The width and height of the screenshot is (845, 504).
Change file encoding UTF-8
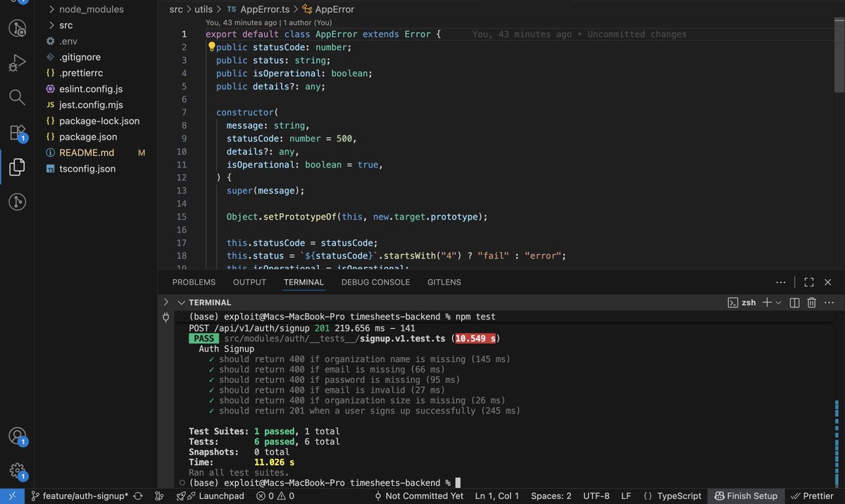pyautogui.click(x=596, y=496)
